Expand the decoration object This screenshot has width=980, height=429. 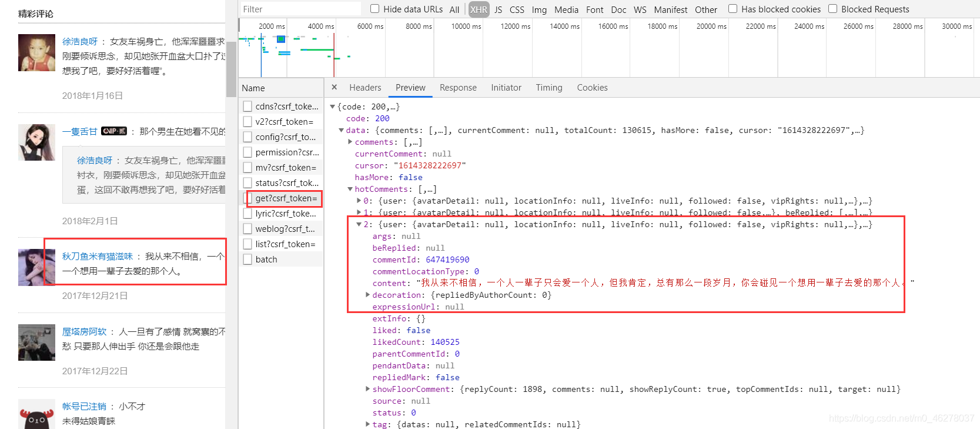coord(368,295)
